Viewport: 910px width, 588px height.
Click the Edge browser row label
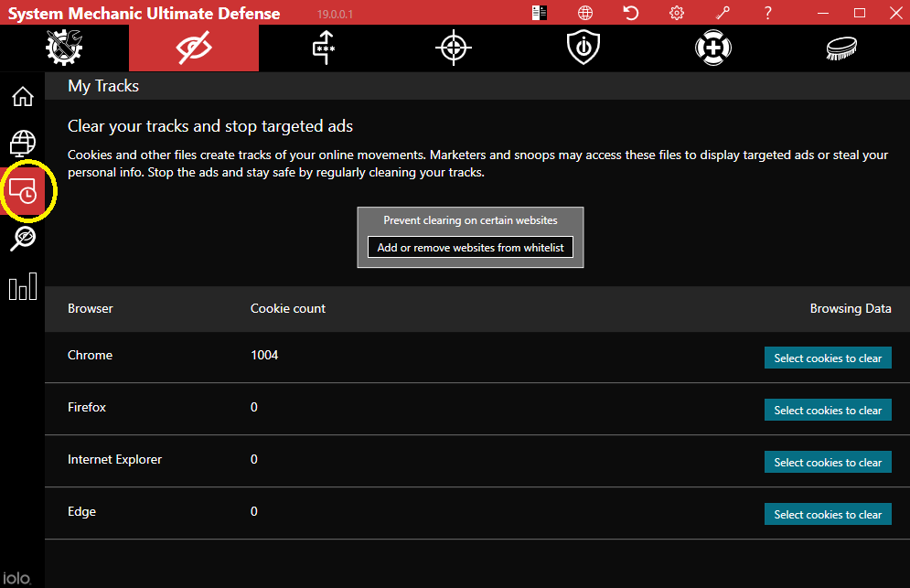[x=81, y=511]
